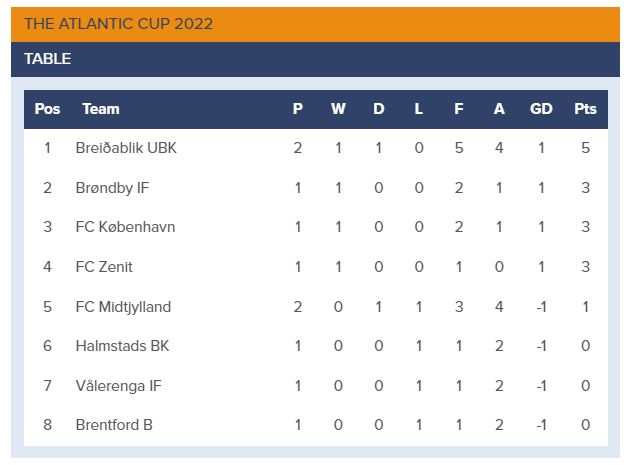
Task: Sort by the Pts column header
Action: [585, 109]
